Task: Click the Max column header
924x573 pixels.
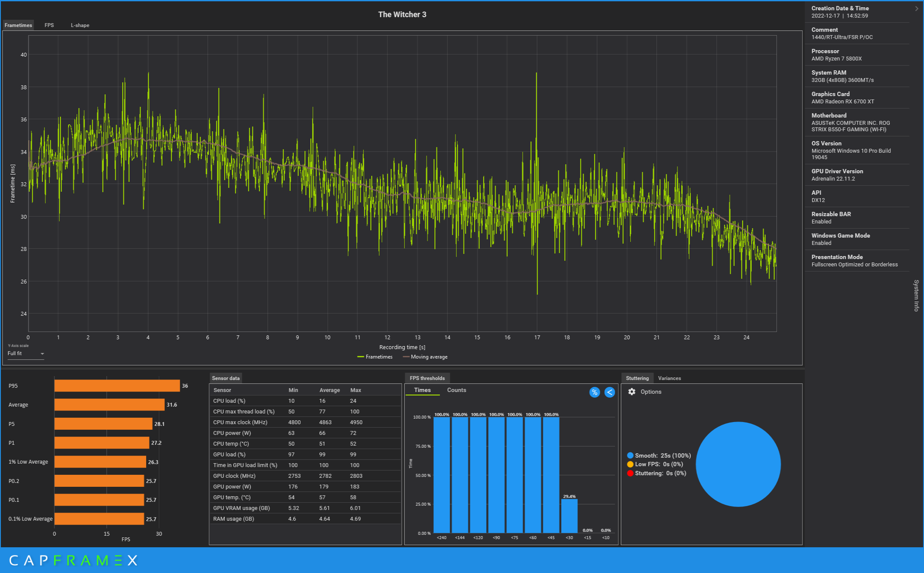Action: tap(355, 390)
